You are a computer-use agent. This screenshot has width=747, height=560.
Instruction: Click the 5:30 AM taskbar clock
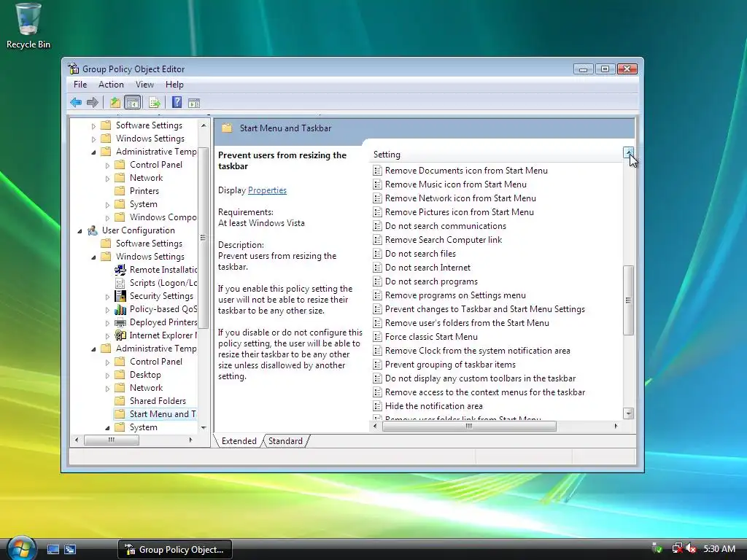tap(719, 548)
